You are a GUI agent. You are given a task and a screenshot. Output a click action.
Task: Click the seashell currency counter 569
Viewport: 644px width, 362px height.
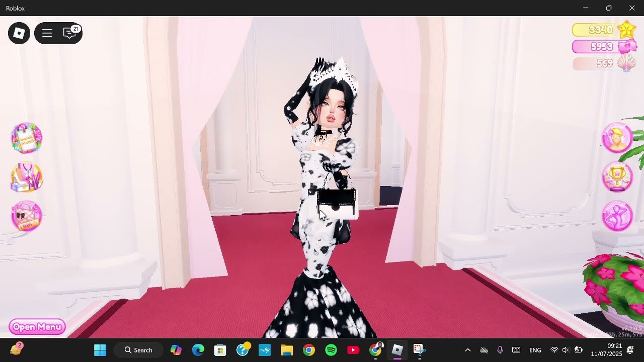(604, 63)
